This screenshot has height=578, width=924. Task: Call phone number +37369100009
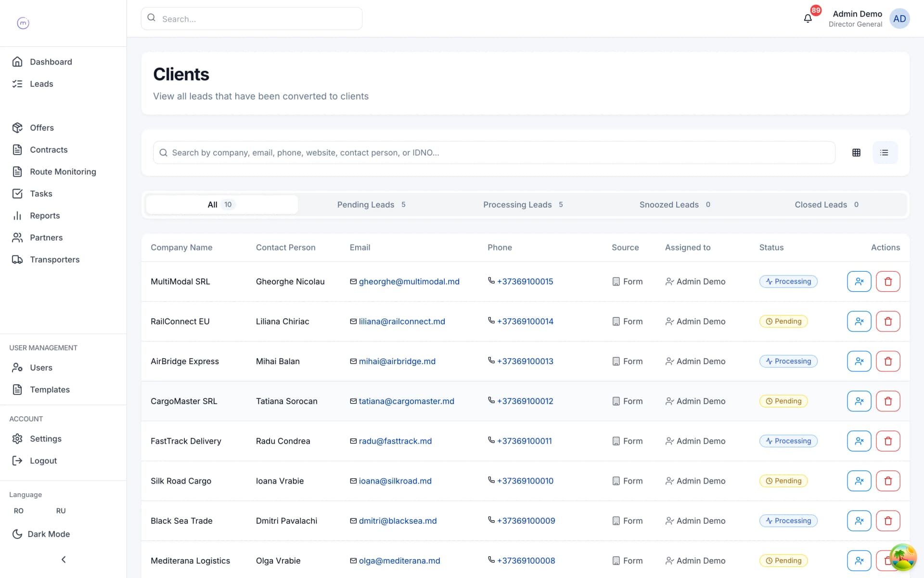pos(526,521)
